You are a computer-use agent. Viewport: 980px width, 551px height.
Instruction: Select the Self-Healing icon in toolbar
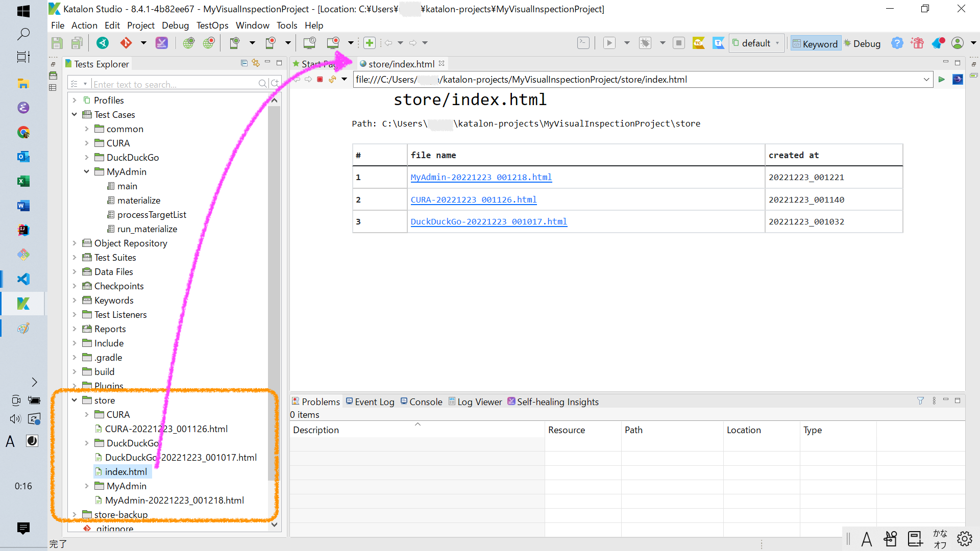pos(161,43)
